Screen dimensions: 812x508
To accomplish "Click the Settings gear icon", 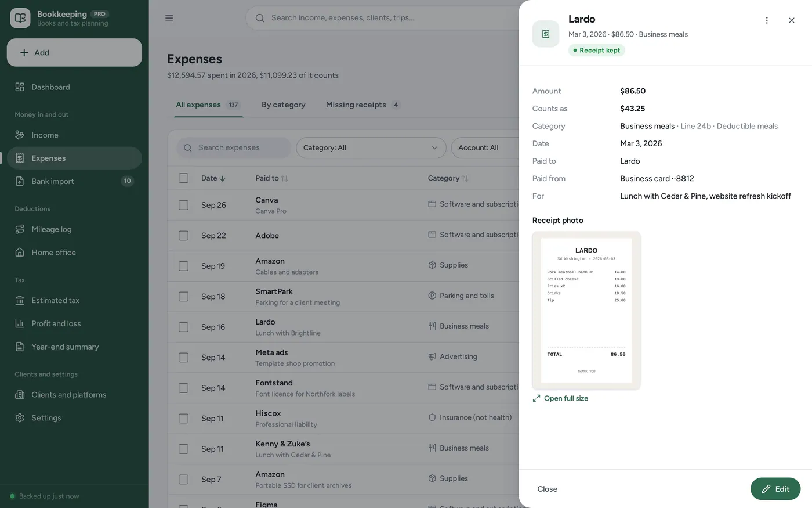I will tap(20, 418).
